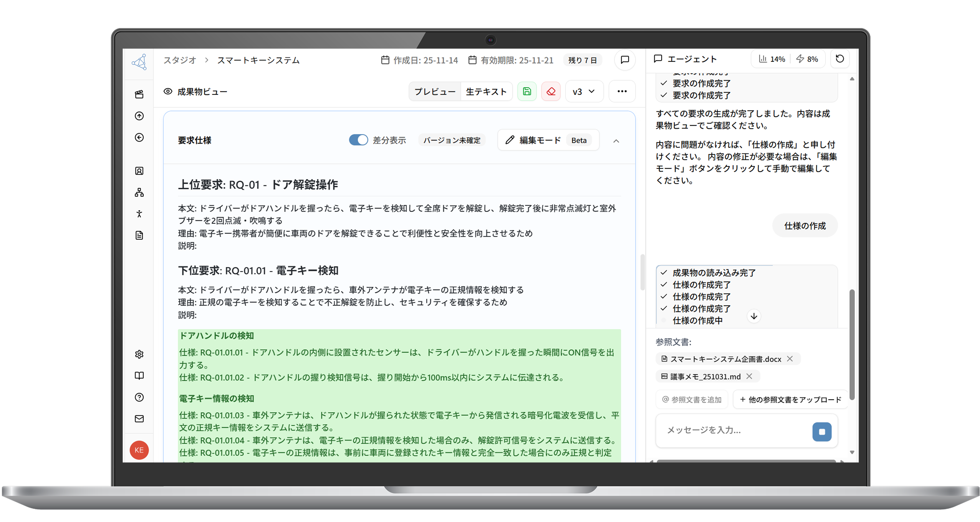Open the chat bubble icon in header
Viewport: 980px width, 522px height.
click(x=625, y=60)
